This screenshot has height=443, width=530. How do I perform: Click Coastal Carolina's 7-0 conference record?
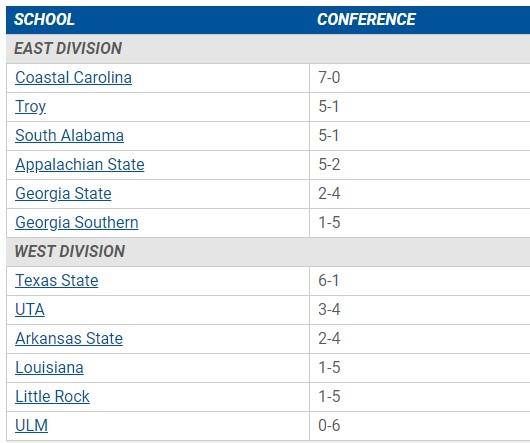(329, 78)
